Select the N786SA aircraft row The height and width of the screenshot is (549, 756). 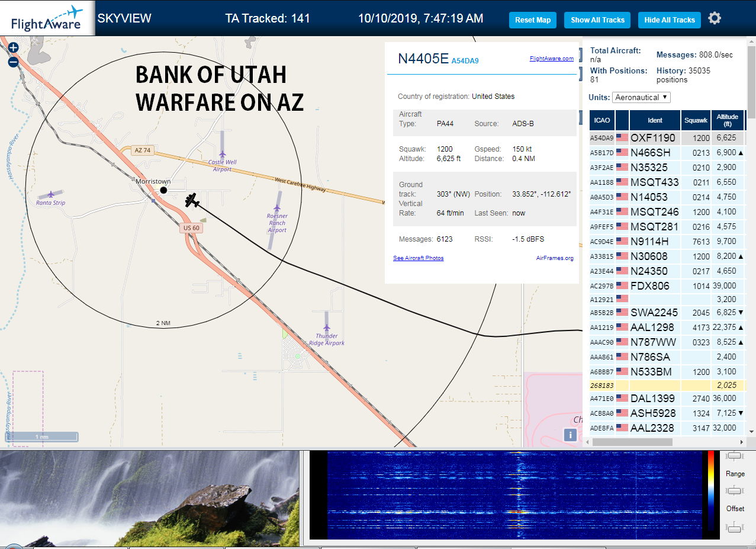pyautogui.click(x=667, y=357)
